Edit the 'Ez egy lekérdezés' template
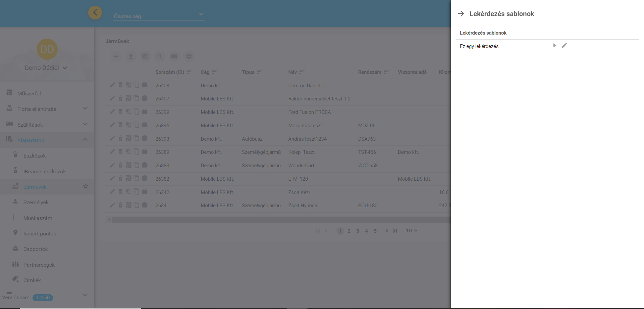The height and width of the screenshot is (309, 644). (x=564, y=46)
